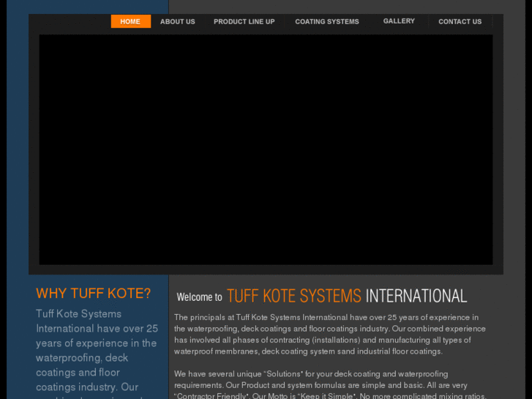Click the WHY TUFF KOTE? heading
The image size is (532, 399).
pos(94,294)
